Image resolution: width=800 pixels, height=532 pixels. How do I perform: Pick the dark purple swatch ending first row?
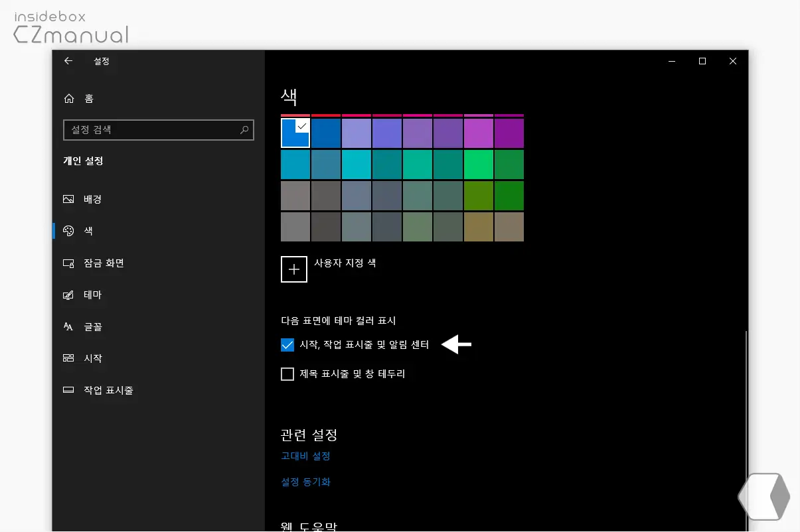pyautogui.click(x=509, y=133)
